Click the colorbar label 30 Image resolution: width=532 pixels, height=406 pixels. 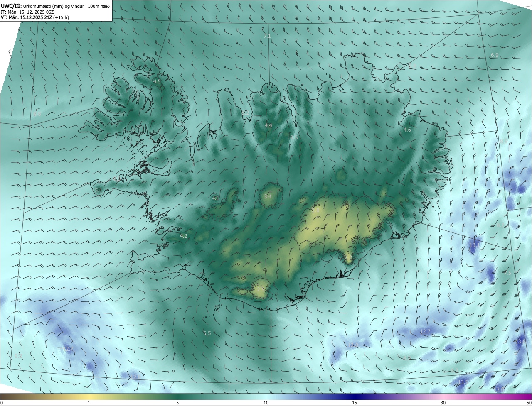click(443, 403)
